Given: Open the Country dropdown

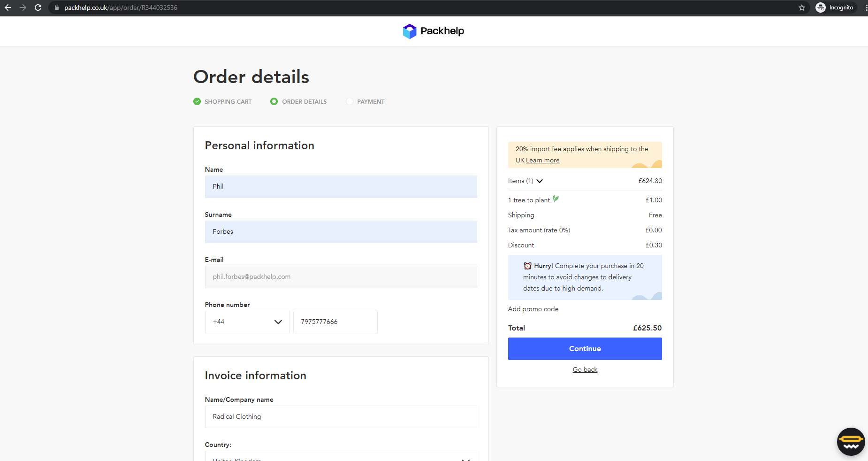Looking at the screenshot, I should coord(341,456).
